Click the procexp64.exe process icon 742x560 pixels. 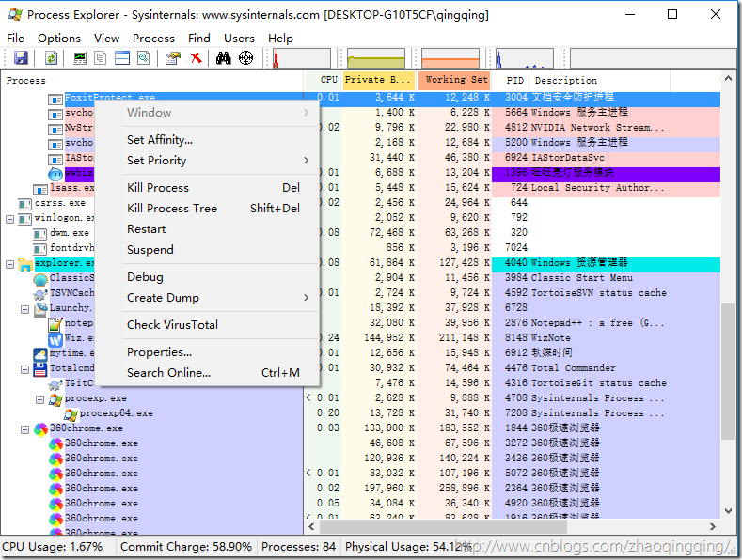71,414
